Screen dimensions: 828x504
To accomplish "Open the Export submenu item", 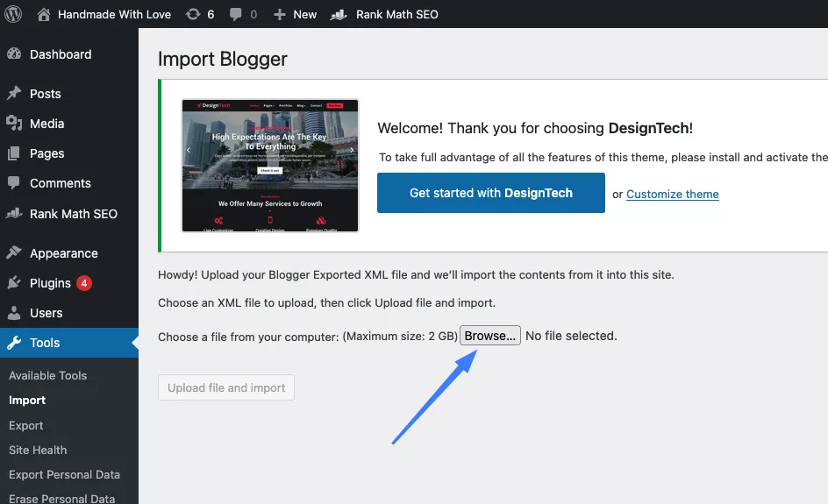I will [x=26, y=425].
